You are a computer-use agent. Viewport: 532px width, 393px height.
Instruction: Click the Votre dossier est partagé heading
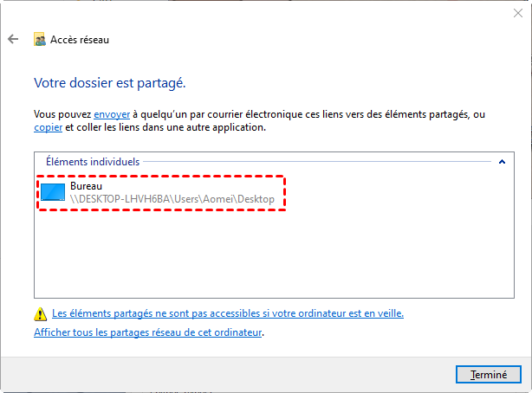tap(110, 84)
